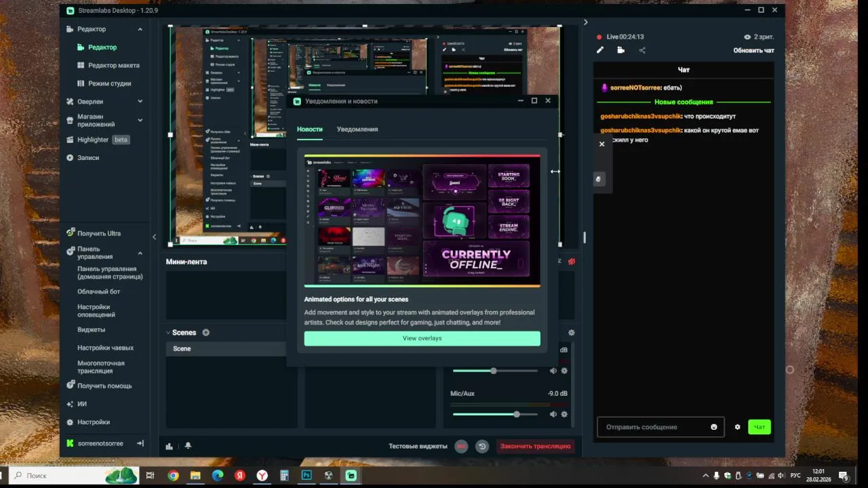Open mixer panel header gear icon
868x488 pixels.
(572, 333)
